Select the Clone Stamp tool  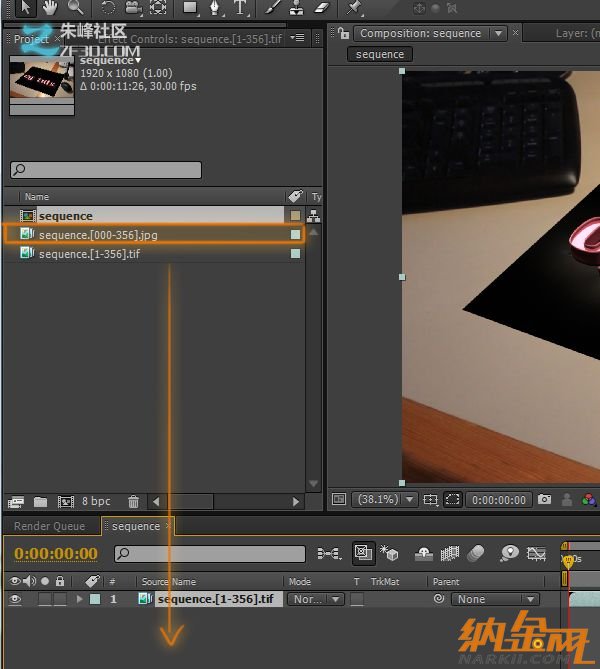tap(297, 8)
